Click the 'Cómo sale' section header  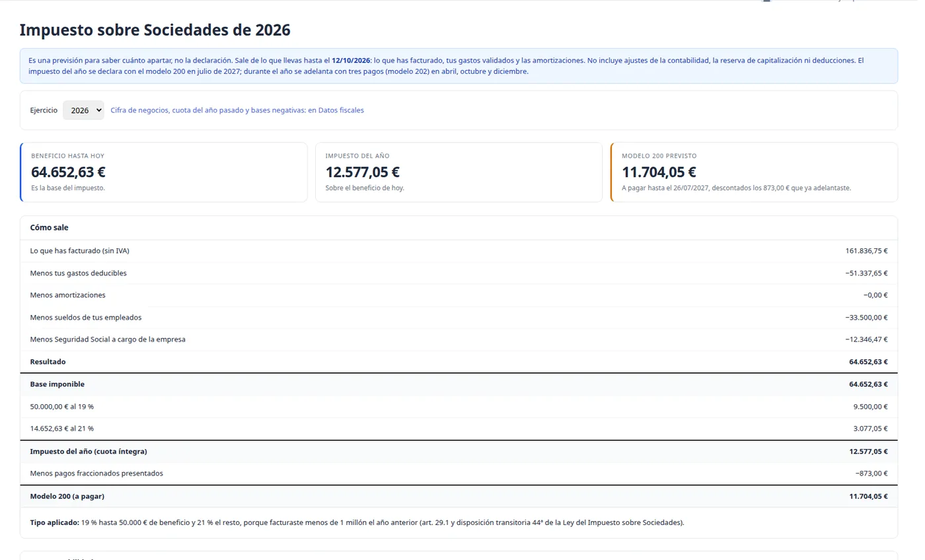click(49, 227)
